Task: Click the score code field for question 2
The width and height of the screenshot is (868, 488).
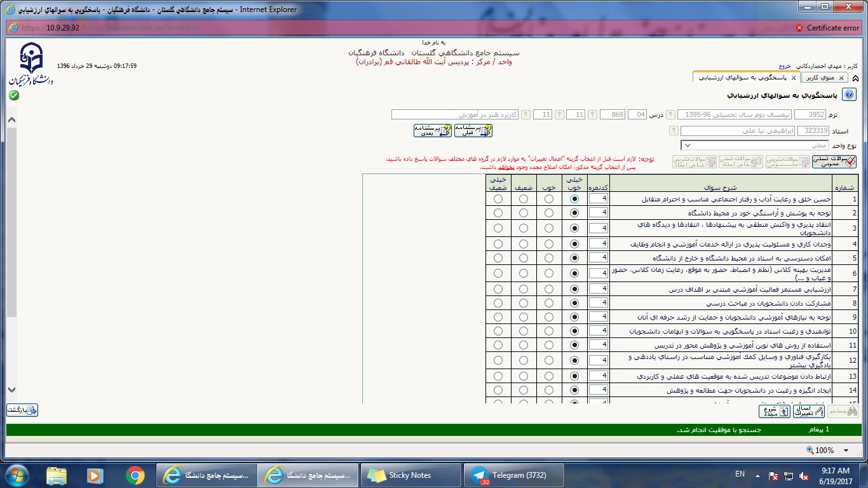Action: (598, 213)
